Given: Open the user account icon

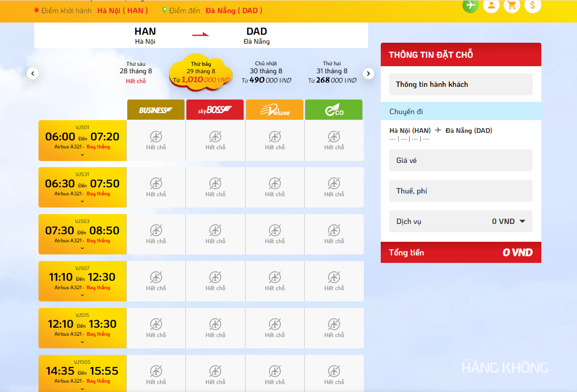Looking at the screenshot, I should [491, 5].
